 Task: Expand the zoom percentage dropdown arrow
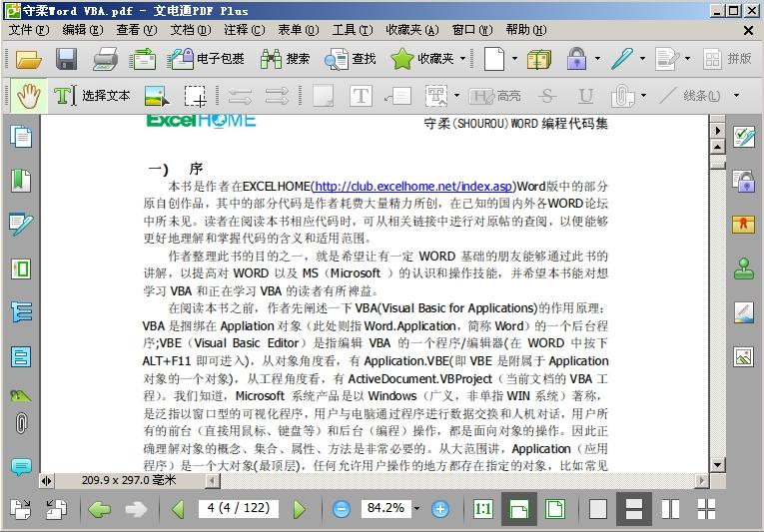click(x=416, y=509)
